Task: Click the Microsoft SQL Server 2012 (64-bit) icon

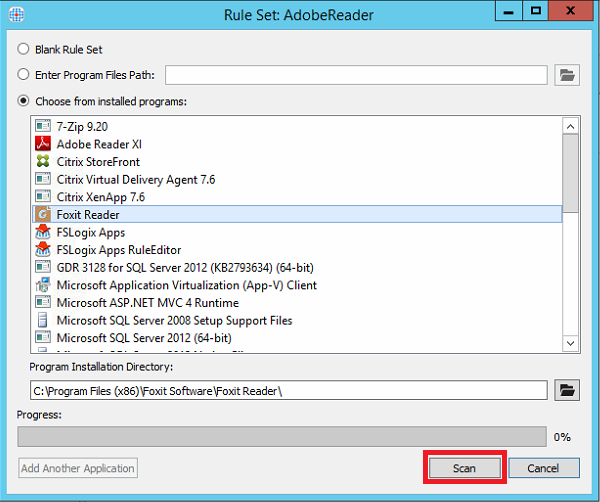Action: click(43, 337)
